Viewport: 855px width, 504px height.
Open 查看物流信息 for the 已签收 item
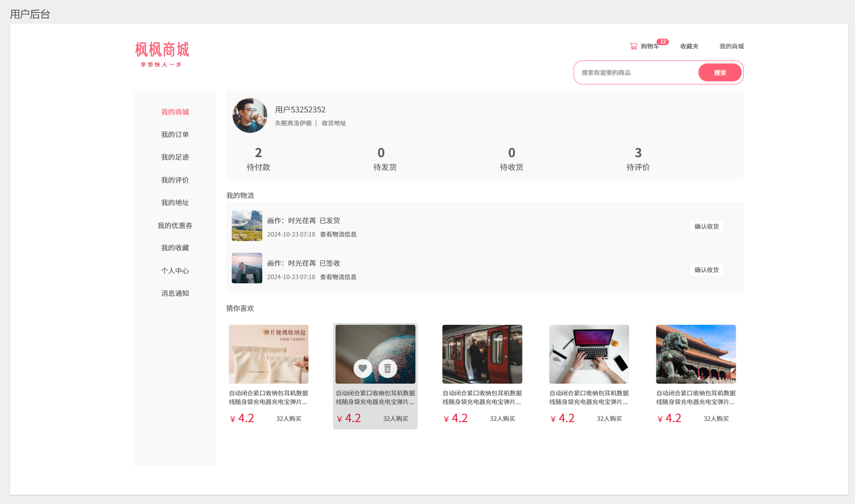(338, 277)
